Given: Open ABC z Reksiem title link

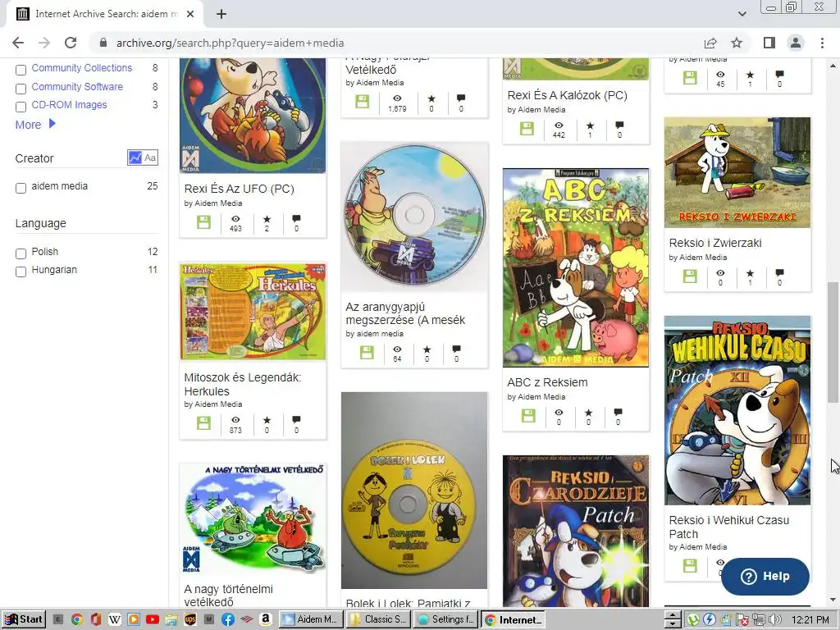Looking at the screenshot, I should (547, 382).
